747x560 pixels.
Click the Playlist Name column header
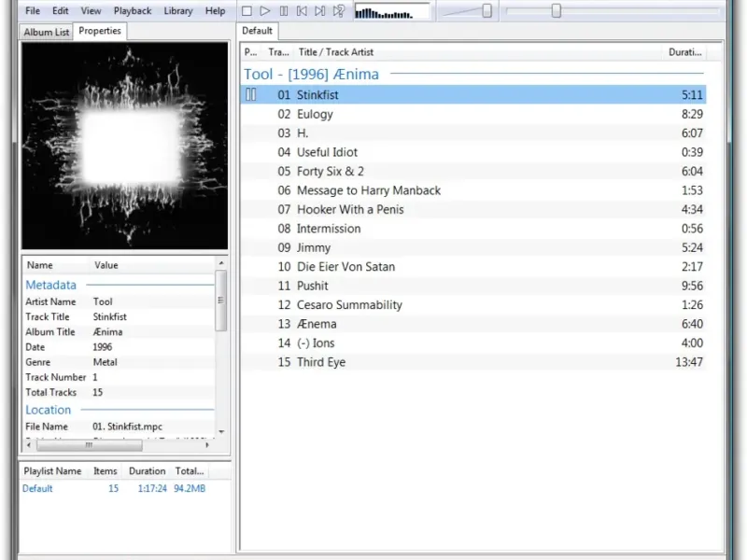point(53,471)
